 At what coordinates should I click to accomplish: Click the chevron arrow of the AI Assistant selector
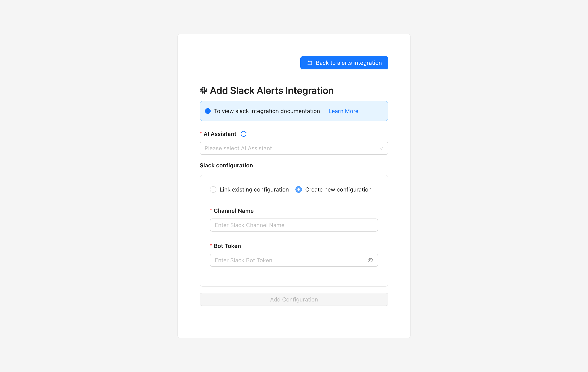click(x=381, y=148)
